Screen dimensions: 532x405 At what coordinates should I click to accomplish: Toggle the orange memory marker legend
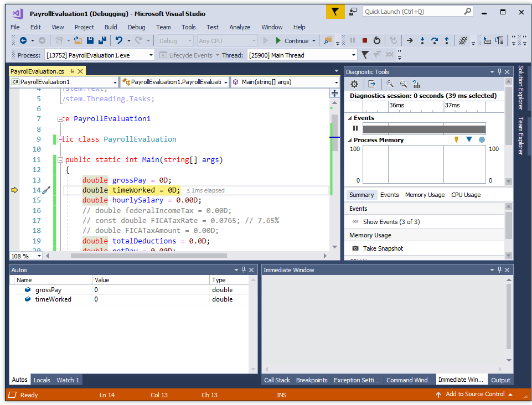tap(457, 139)
